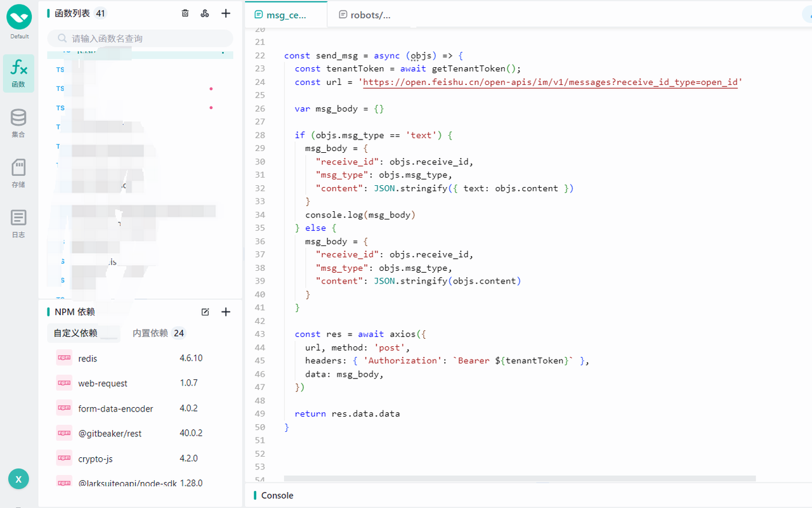Click the Feishu API URL string on line 24
812x508 pixels.
tap(550, 82)
